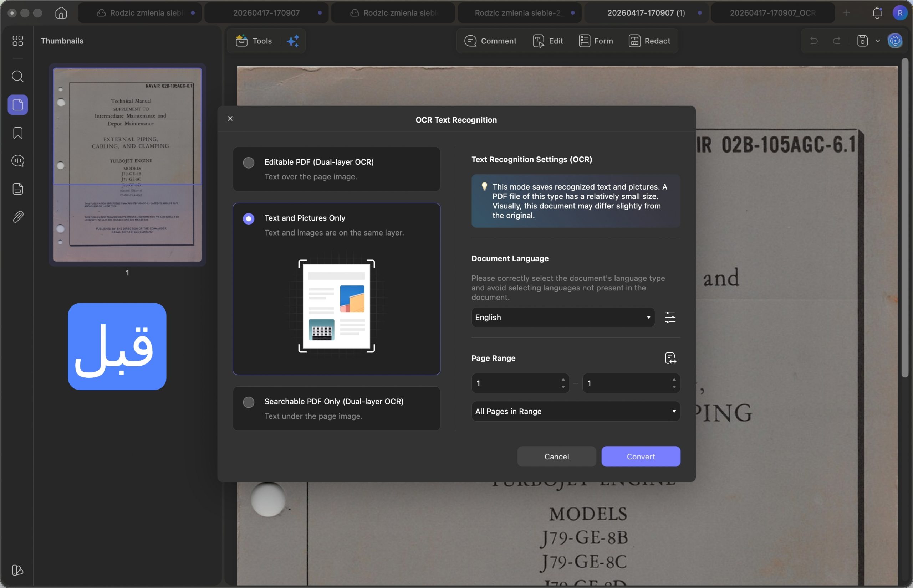Open the dashboard grid icon in sidebar
Screen dimensions: 913x588
17,41
